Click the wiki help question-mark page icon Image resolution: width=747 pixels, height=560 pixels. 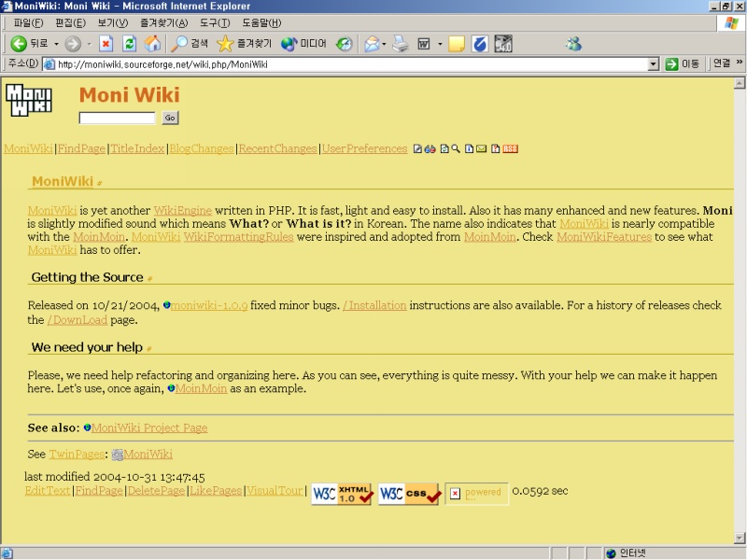click(x=496, y=148)
